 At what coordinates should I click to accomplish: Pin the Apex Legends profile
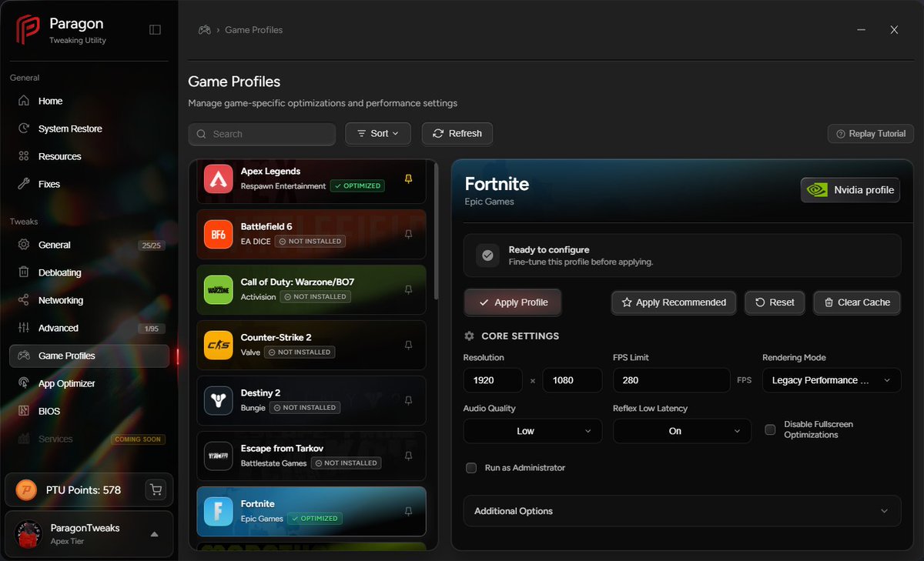click(x=409, y=179)
